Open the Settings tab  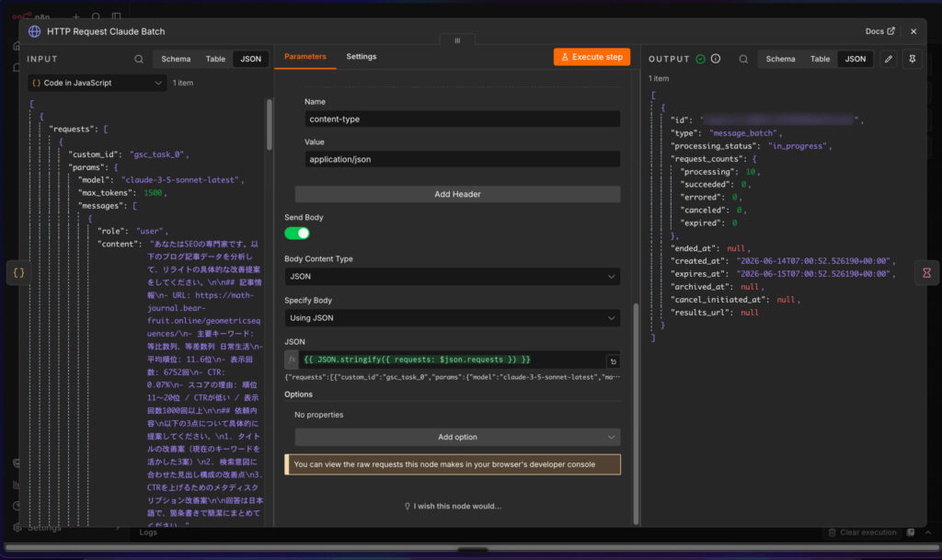tap(361, 56)
